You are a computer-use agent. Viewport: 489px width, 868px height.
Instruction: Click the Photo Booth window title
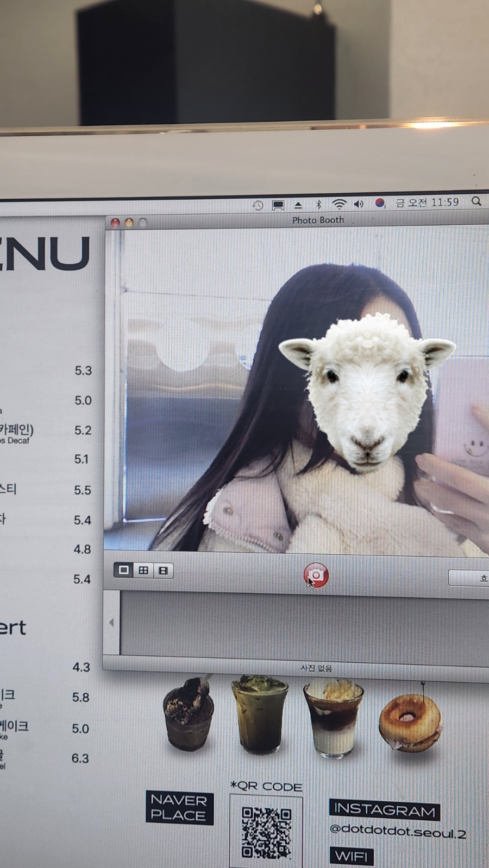click(x=318, y=220)
